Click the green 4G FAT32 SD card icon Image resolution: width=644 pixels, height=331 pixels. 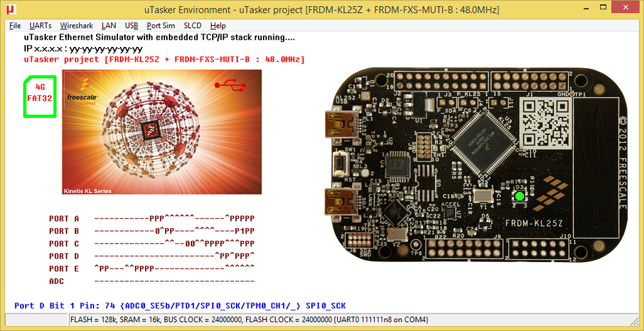click(39, 97)
